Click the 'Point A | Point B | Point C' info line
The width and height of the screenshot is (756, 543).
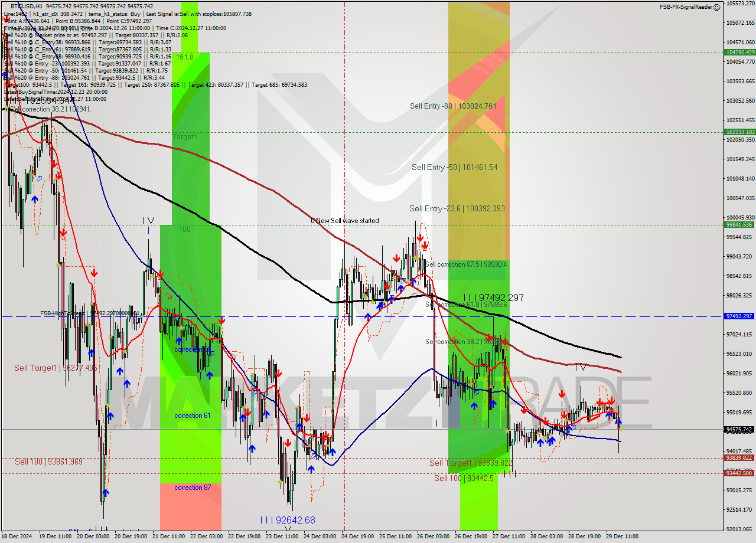point(77,21)
